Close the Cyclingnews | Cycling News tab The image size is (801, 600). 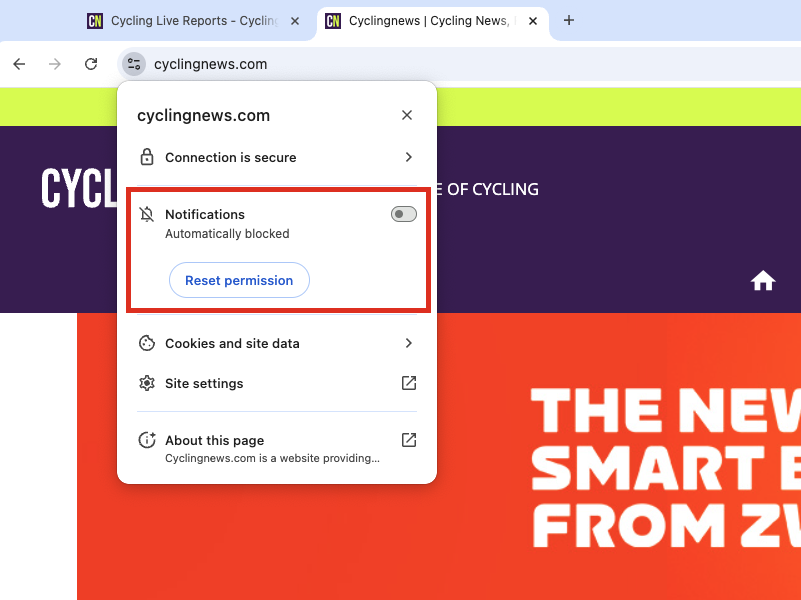click(x=533, y=21)
